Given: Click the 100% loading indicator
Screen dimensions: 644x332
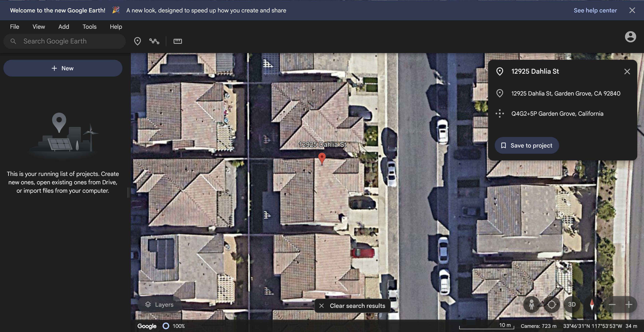Looking at the screenshot, I should [174, 326].
